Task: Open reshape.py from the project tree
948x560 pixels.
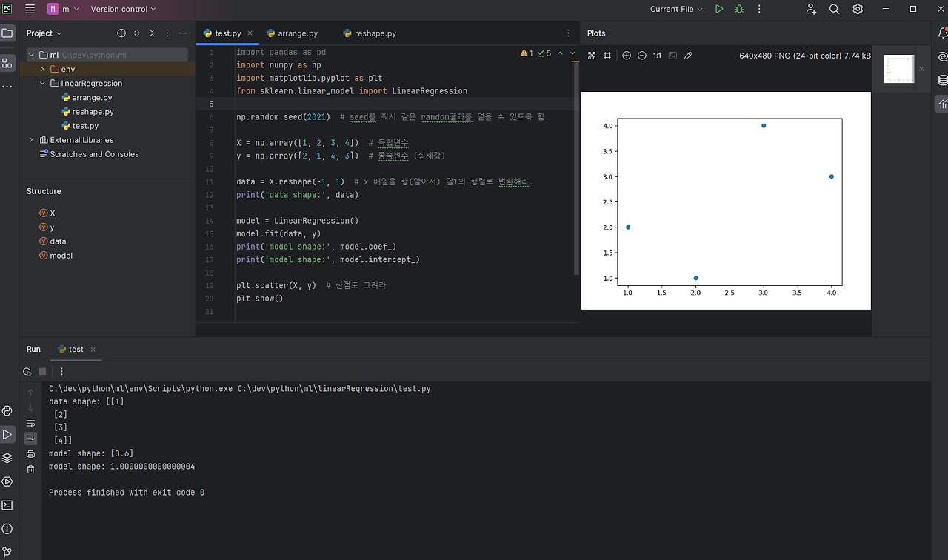Action: tap(93, 112)
